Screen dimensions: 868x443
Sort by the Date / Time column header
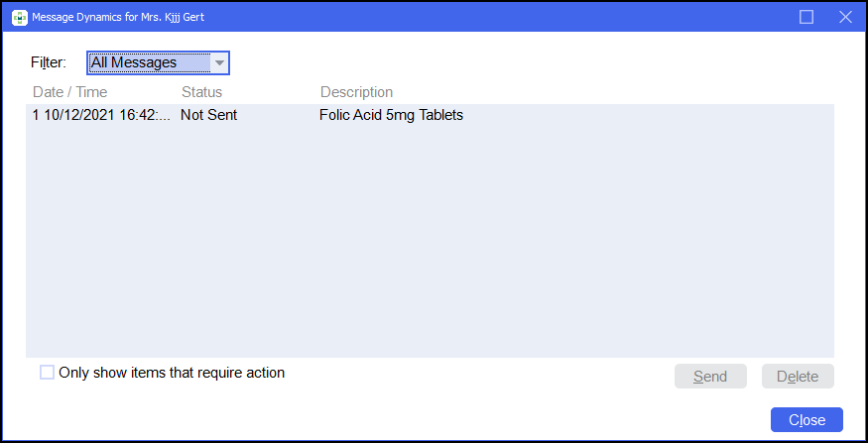[x=69, y=92]
